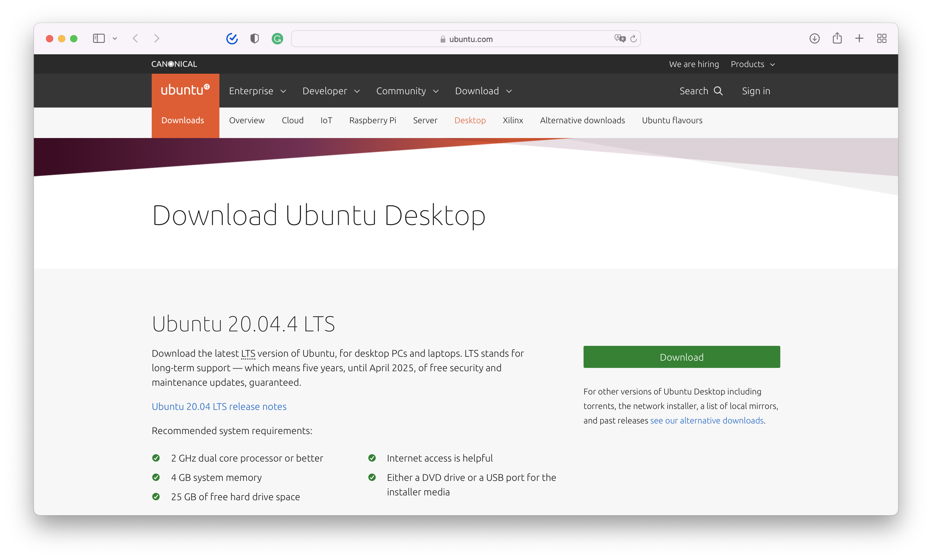932x560 pixels.
Task: Open the blue checkmark extension icon
Action: click(232, 38)
